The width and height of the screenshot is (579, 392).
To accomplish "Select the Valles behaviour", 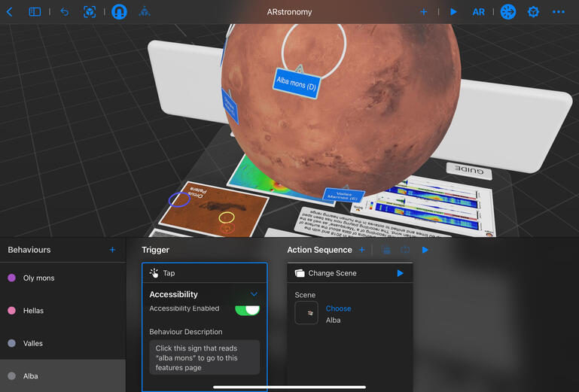I will point(62,343).
